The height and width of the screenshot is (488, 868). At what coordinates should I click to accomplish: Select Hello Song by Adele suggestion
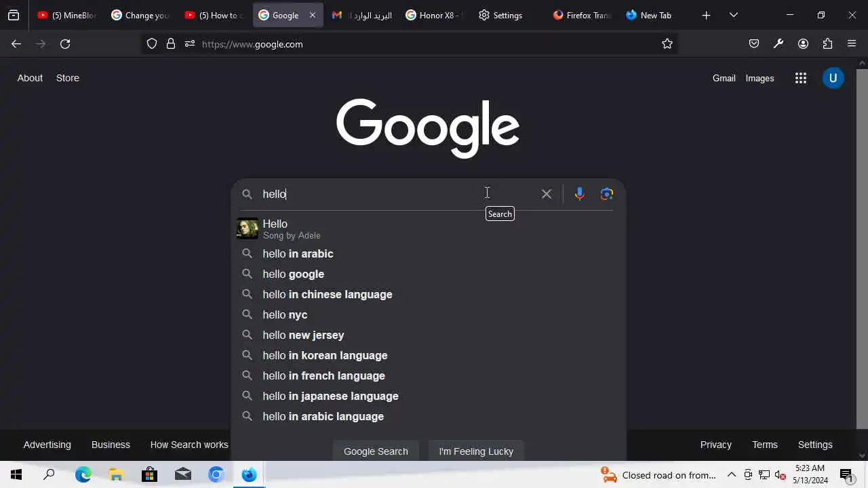click(428, 229)
